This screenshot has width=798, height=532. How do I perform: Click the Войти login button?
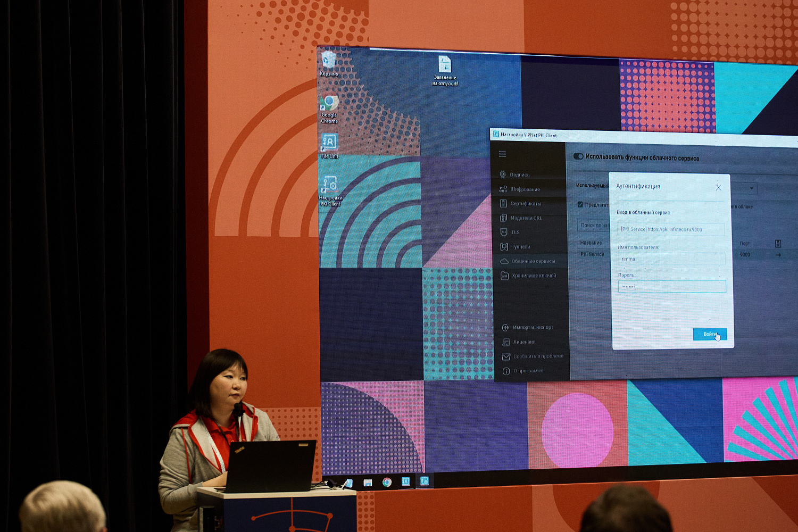click(x=710, y=334)
